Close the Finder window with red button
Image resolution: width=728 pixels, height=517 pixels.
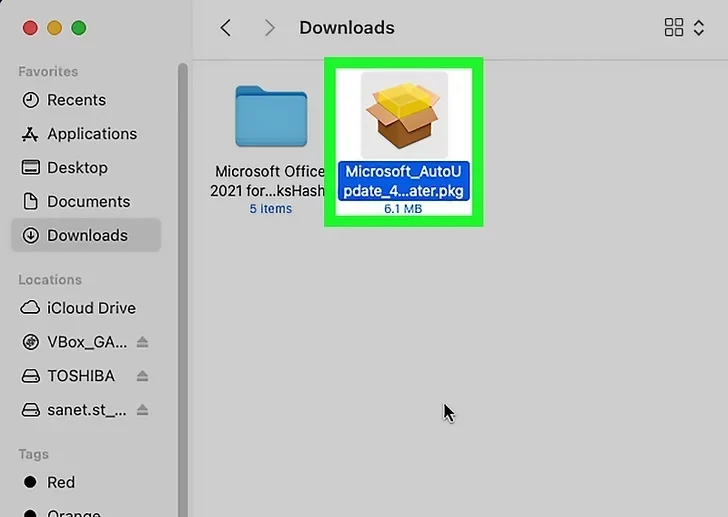(30, 28)
